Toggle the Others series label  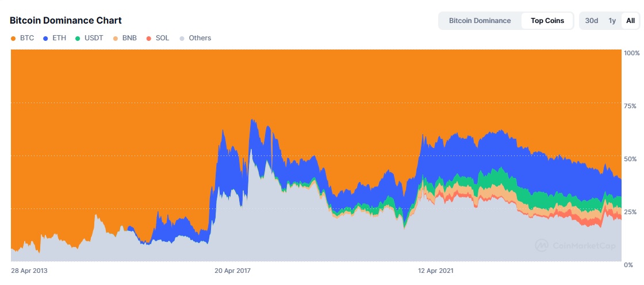(200, 38)
